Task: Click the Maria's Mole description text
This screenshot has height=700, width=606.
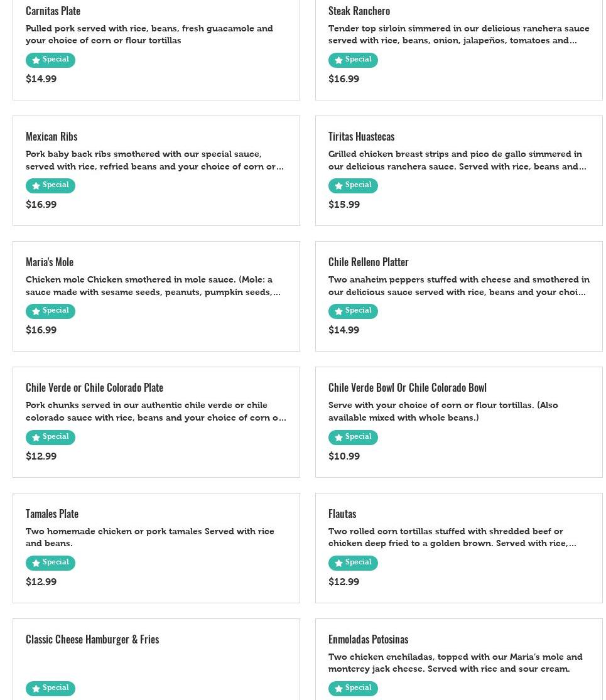Action: (153, 286)
